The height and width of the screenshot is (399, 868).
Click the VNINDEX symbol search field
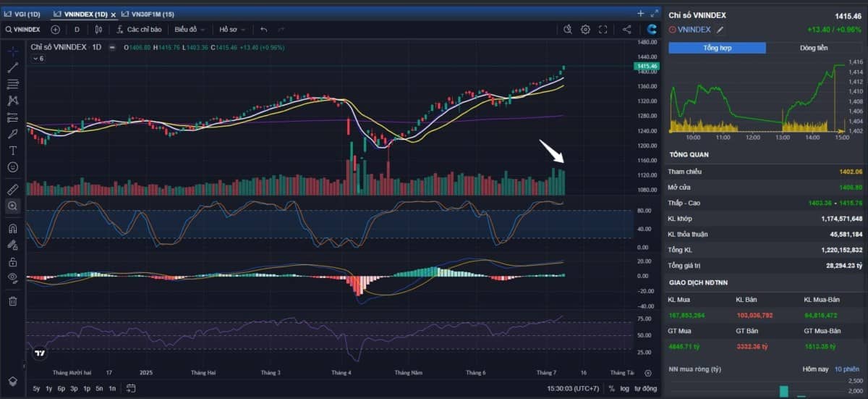(x=23, y=30)
